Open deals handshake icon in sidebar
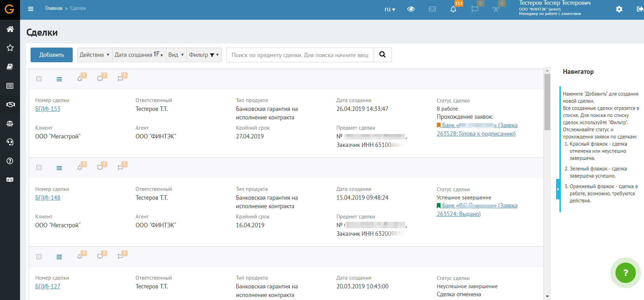 click(10, 104)
